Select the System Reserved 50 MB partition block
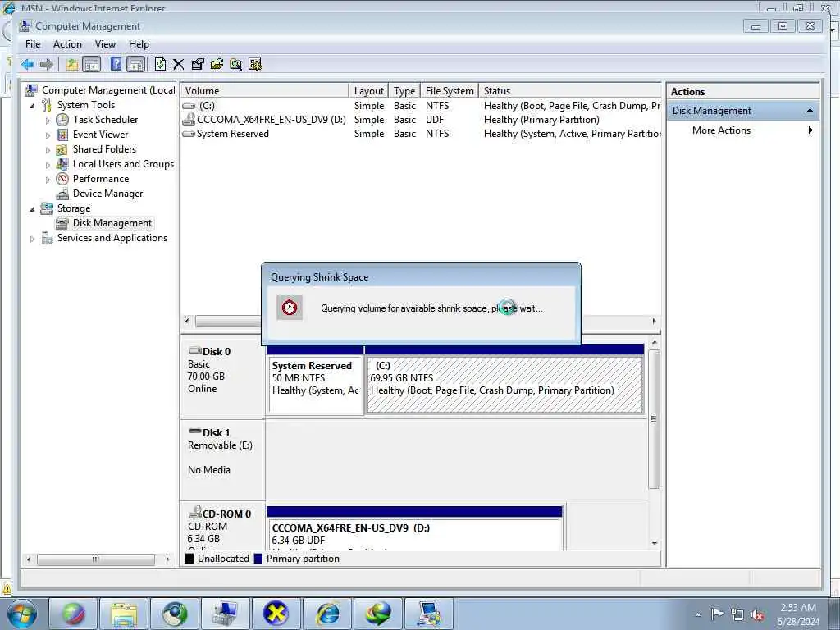 (x=315, y=385)
